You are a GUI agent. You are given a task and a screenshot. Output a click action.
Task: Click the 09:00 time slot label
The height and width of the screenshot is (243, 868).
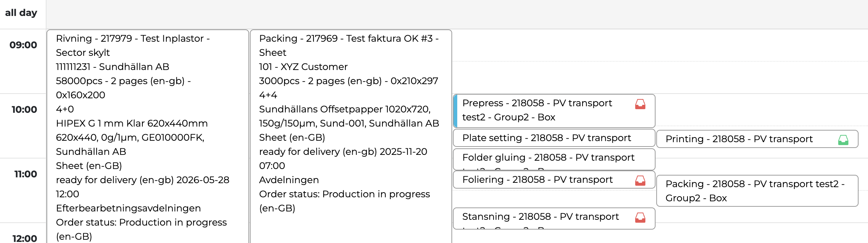23,45
